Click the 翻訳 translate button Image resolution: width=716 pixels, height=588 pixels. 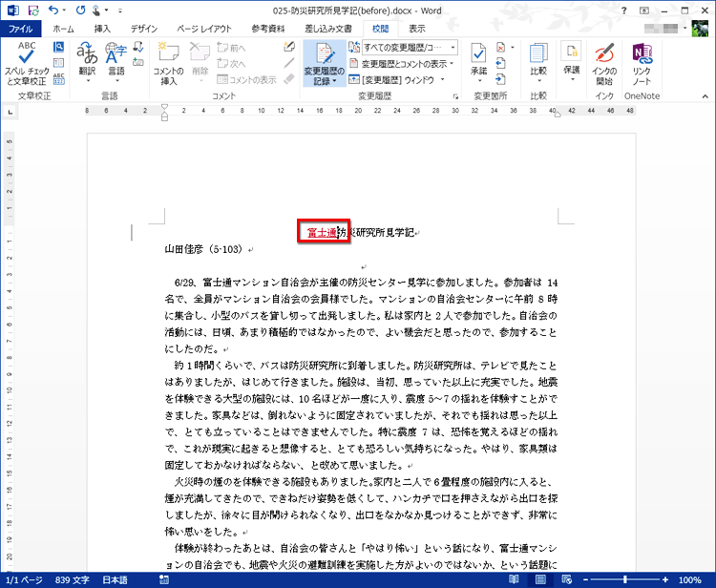[x=87, y=63]
